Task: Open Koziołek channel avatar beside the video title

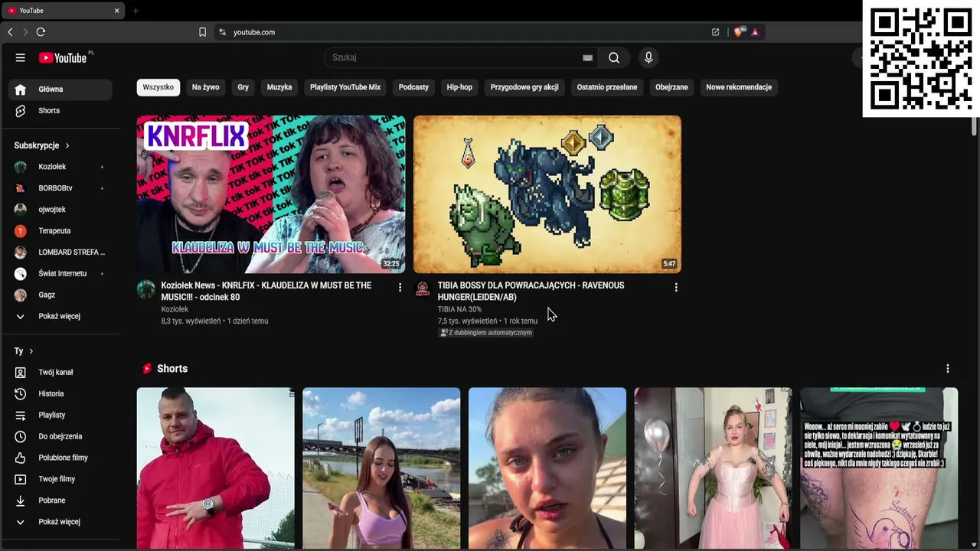Action: point(146,289)
